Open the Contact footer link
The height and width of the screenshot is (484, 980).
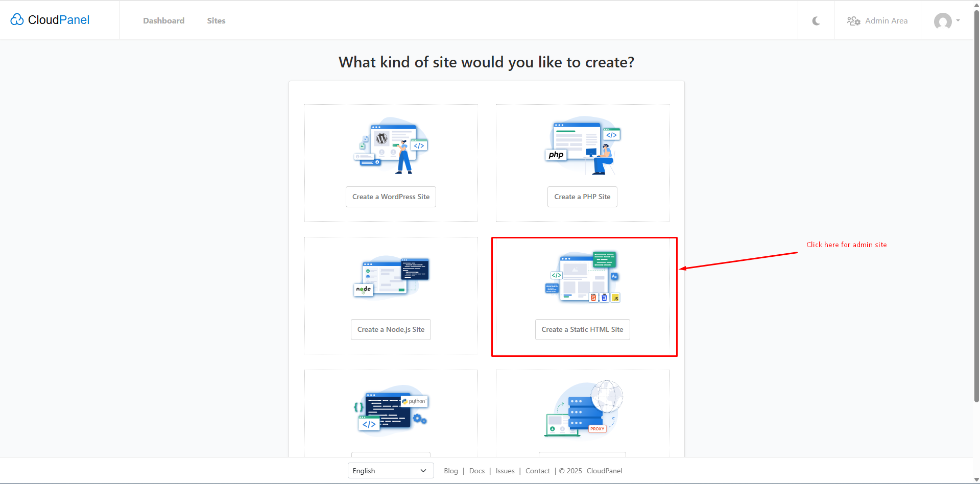pyautogui.click(x=538, y=471)
